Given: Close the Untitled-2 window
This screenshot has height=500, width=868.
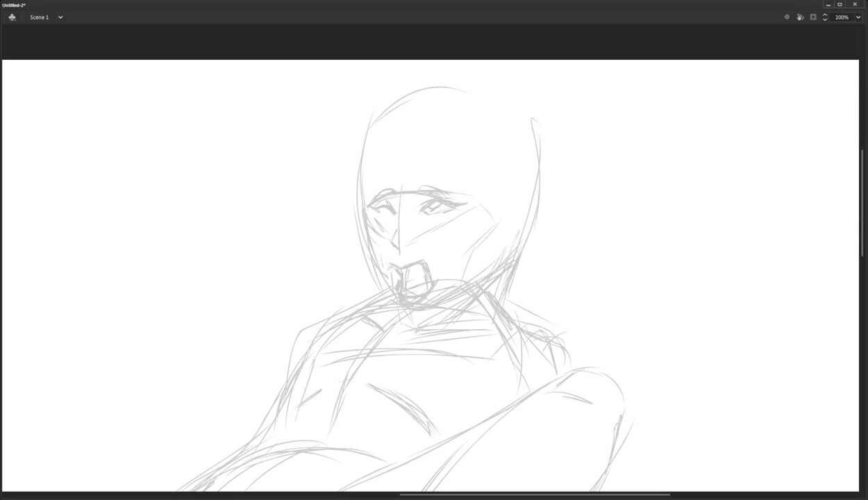Looking at the screenshot, I should 855,5.
